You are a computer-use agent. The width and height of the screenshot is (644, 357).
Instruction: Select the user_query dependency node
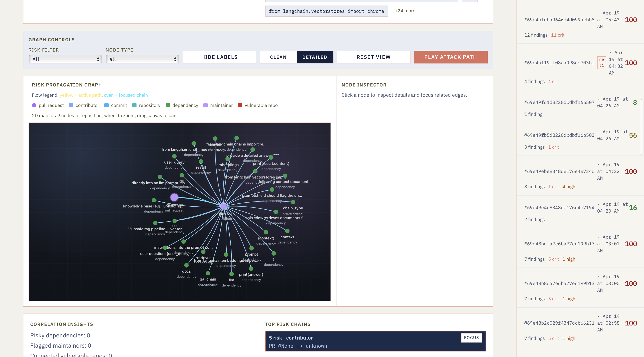click(x=174, y=156)
